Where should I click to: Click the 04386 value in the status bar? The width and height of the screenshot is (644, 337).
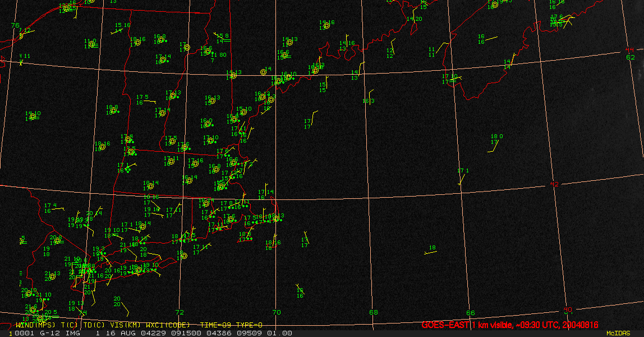coord(220,333)
